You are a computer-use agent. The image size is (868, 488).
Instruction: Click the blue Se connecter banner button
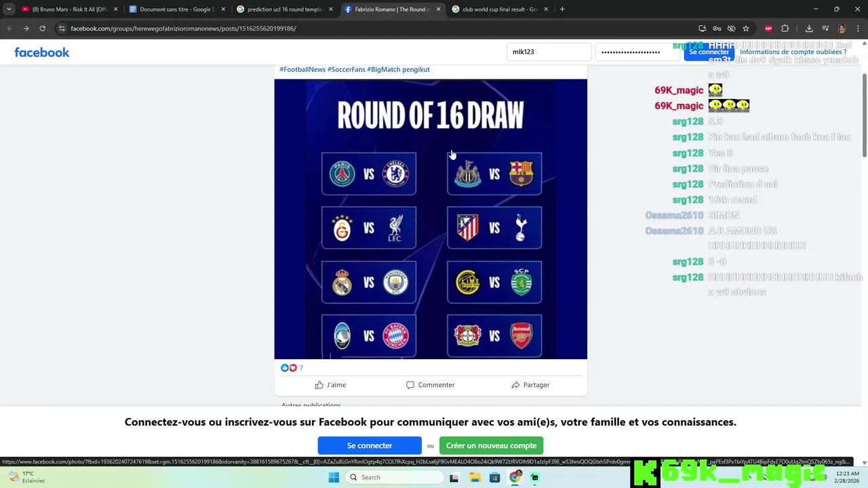(370, 445)
